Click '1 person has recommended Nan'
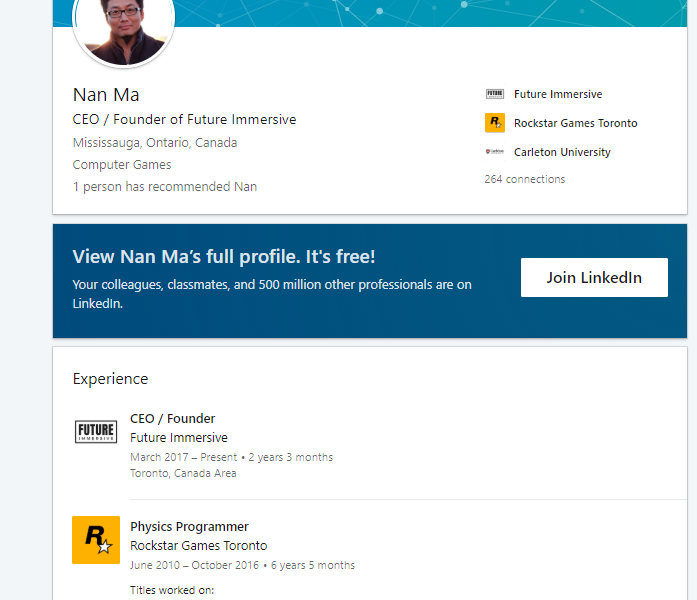697x600 pixels. tap(165, 187)
